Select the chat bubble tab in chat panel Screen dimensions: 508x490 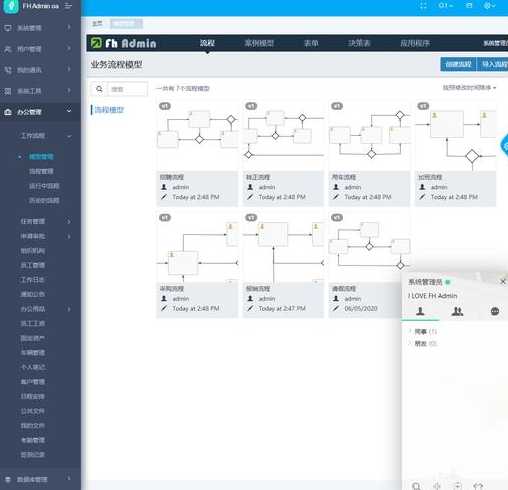click(x=495, y=311)
